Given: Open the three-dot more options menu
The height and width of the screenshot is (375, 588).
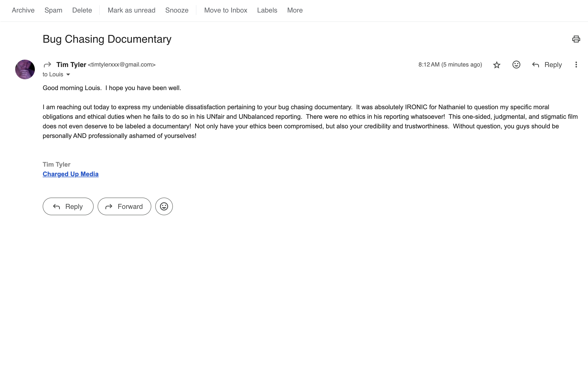Looking at the screenshot, I should (576, 65).
